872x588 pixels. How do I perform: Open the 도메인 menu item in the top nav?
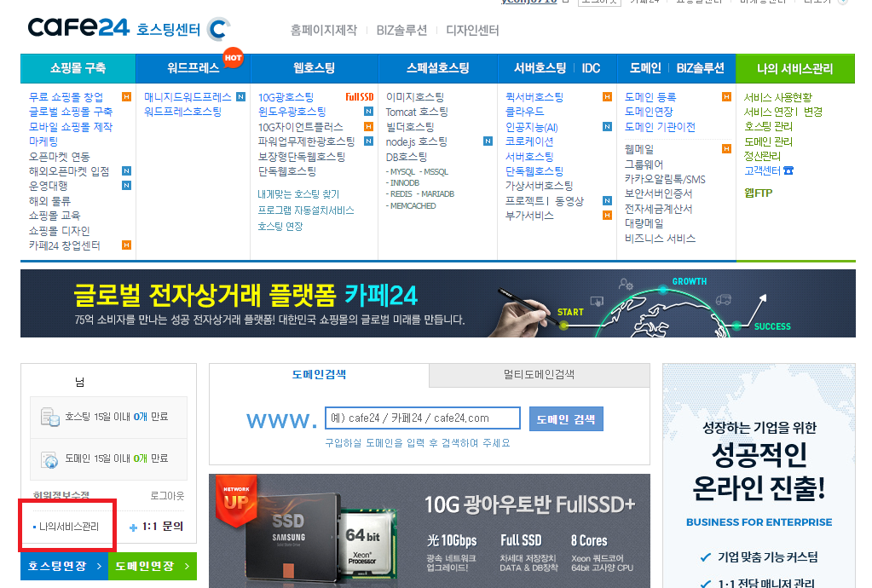tap(645, 68)
